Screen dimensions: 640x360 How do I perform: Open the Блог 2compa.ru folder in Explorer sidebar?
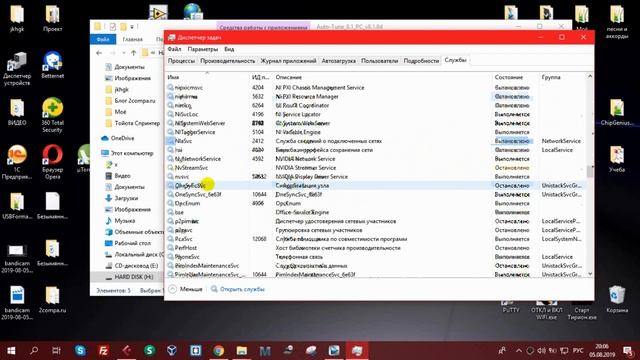point(135,100)
